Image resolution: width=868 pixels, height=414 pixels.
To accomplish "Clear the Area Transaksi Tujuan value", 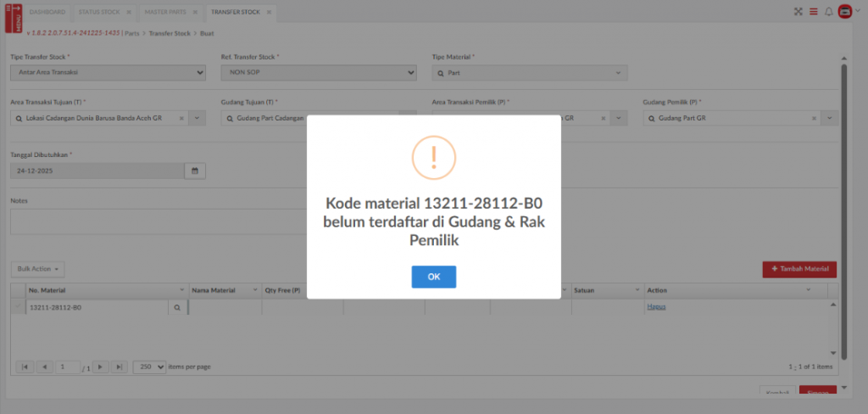I will [181, 118].
